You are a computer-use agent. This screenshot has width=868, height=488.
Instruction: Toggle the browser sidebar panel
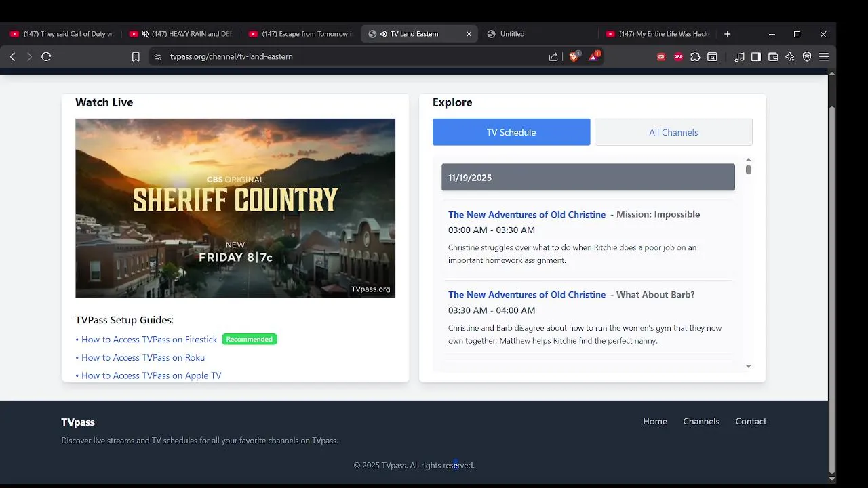(756, 57)
